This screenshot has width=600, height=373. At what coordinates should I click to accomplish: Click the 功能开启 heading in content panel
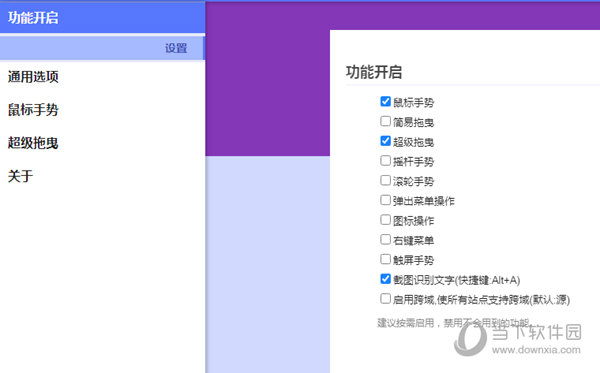pos(374,72)
